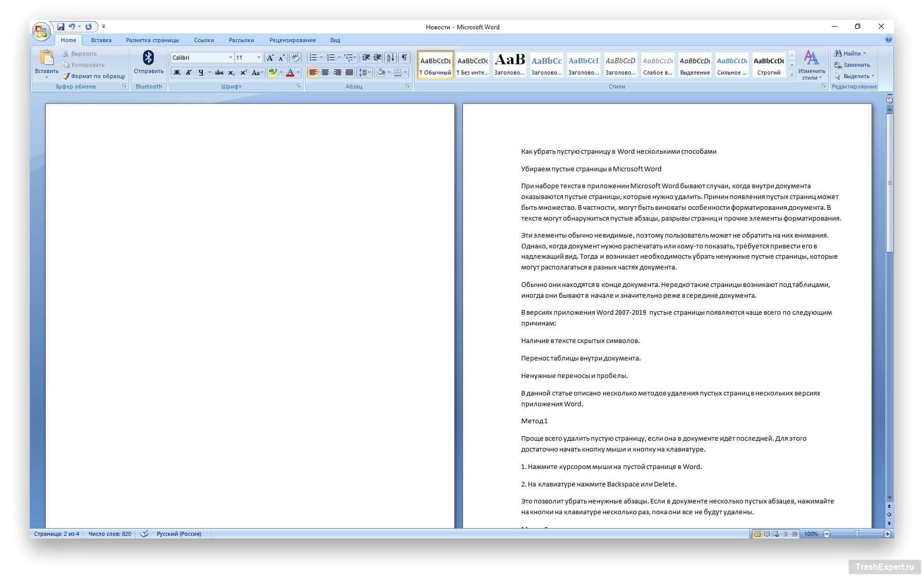The height and width of the screenshot is (577, 924).
Task: Open the Word Help question mark
Action: (889, 40)
